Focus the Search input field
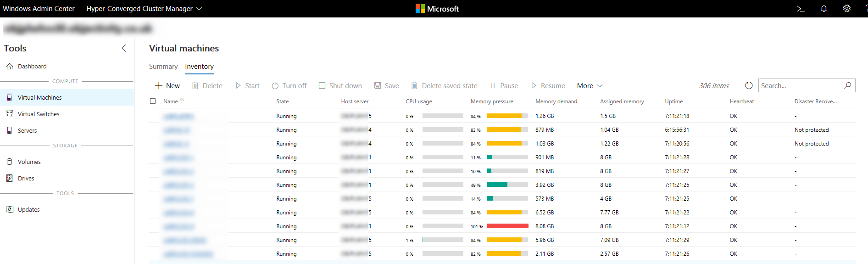Image resolution: width=868 pixels, height=264 pixels. pyautogui.click(x=801, y=85)
